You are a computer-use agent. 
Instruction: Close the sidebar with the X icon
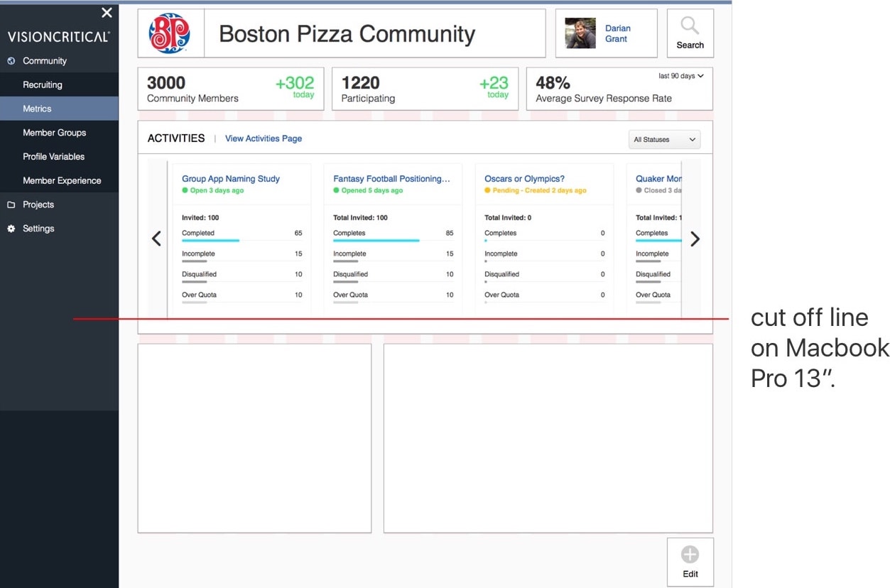107,13
